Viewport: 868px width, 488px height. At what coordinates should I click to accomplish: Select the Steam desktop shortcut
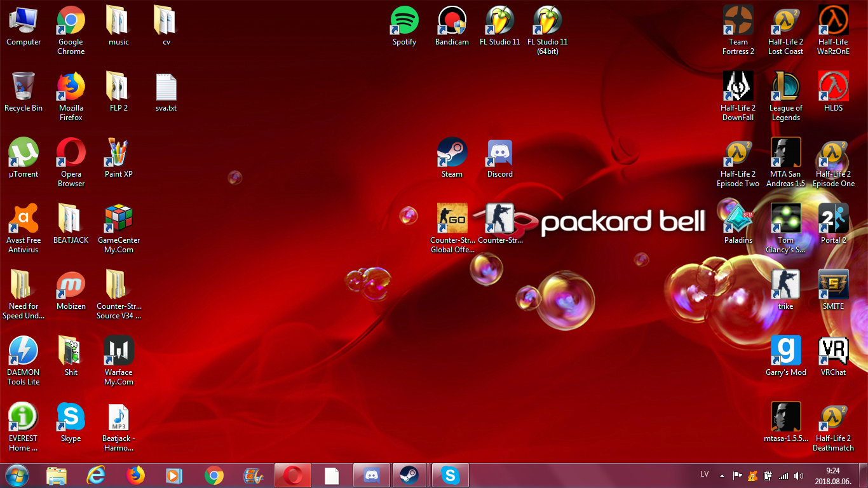pyautogui.click(x=452, y=158)
